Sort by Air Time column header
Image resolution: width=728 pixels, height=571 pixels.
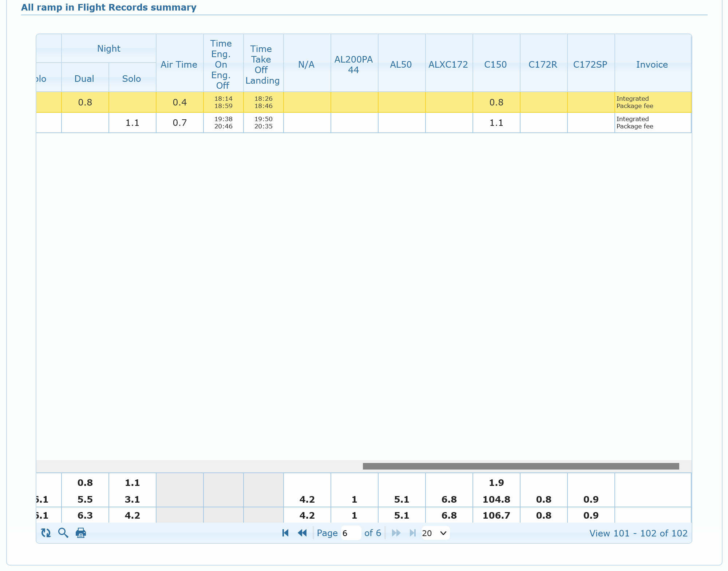point(179,64)
